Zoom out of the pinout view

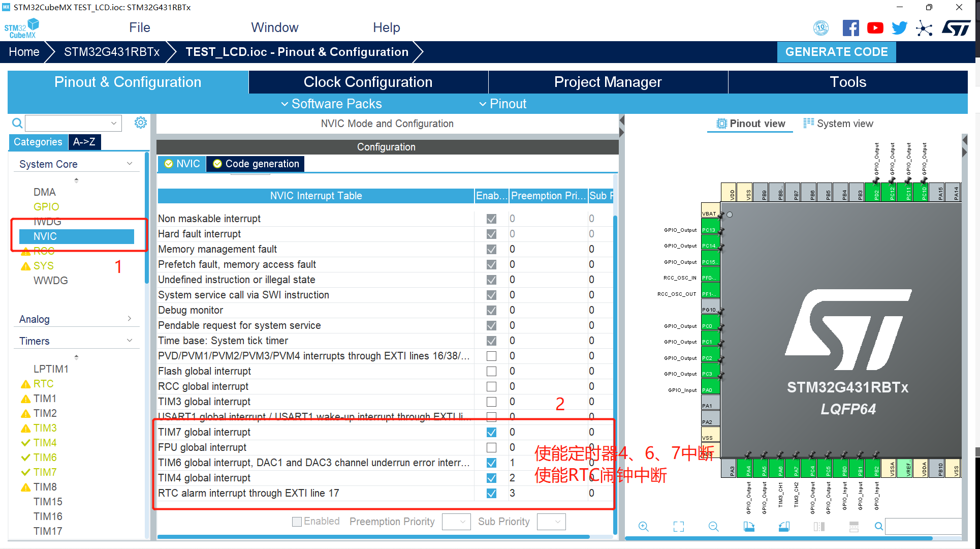coord(713,527)
